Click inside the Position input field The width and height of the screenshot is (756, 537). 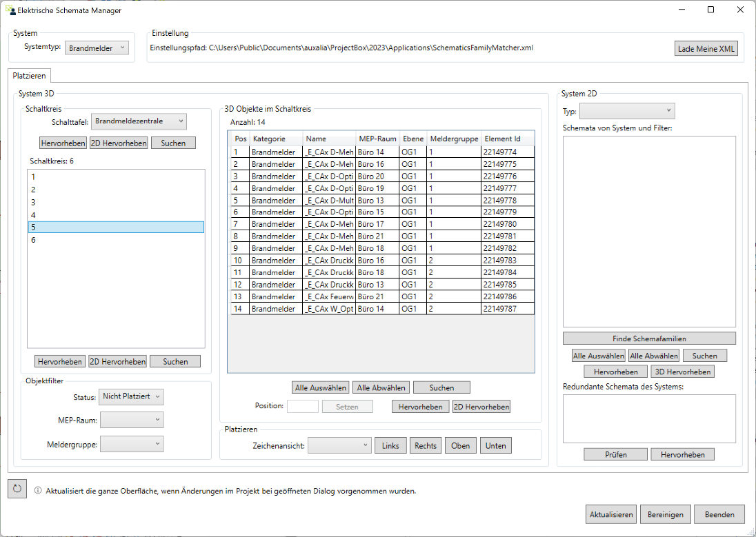pyautogui.click(x=302, y=407)
